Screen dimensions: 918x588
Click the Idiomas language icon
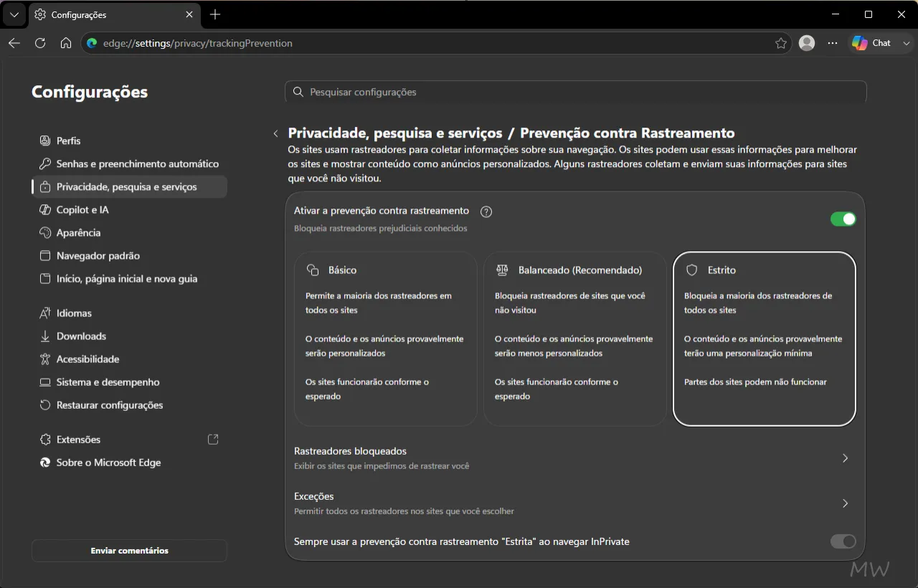(x=45, y=313)
